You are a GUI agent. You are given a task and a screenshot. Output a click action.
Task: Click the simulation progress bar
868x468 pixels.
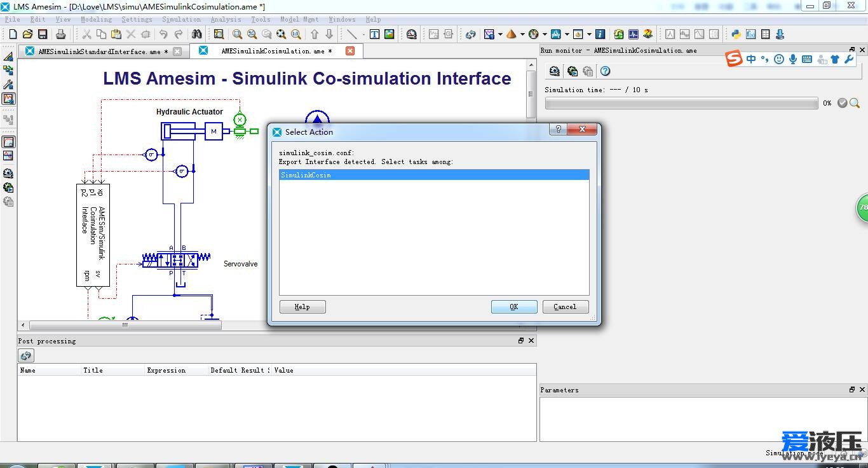click(681, 103)
